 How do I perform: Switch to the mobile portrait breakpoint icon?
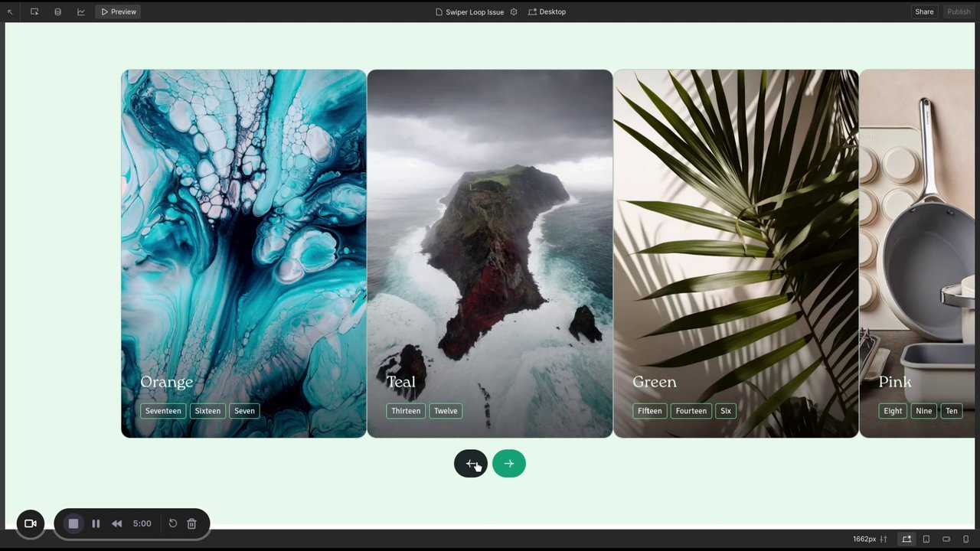pyautogui.click(x=966, y=539)
